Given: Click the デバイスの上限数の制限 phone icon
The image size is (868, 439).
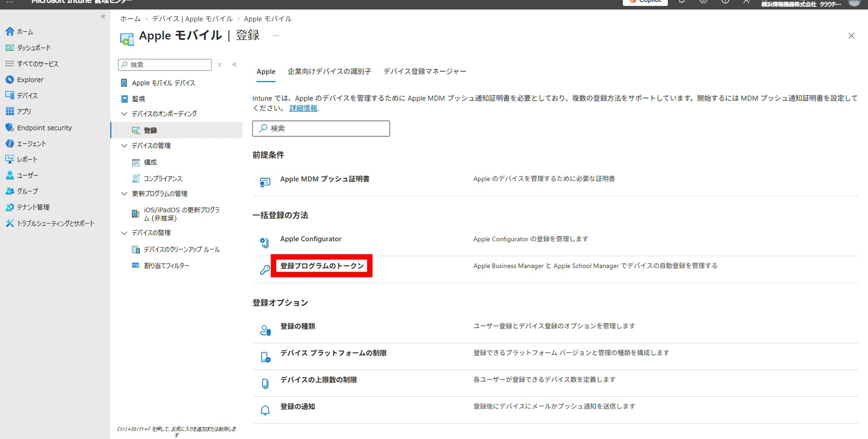Looking at the screenshot, I should tap(265, 384).
